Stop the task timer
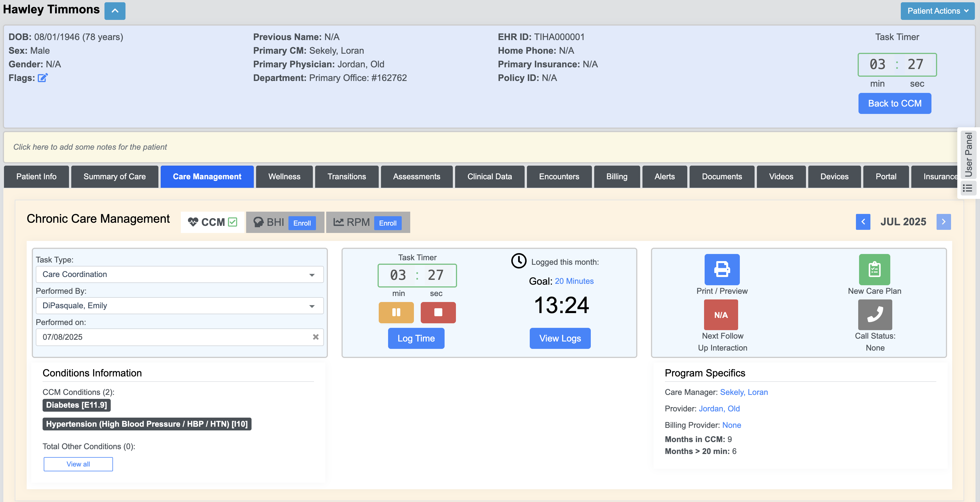The width and height of the screenshot is (980, 502). 438,313
